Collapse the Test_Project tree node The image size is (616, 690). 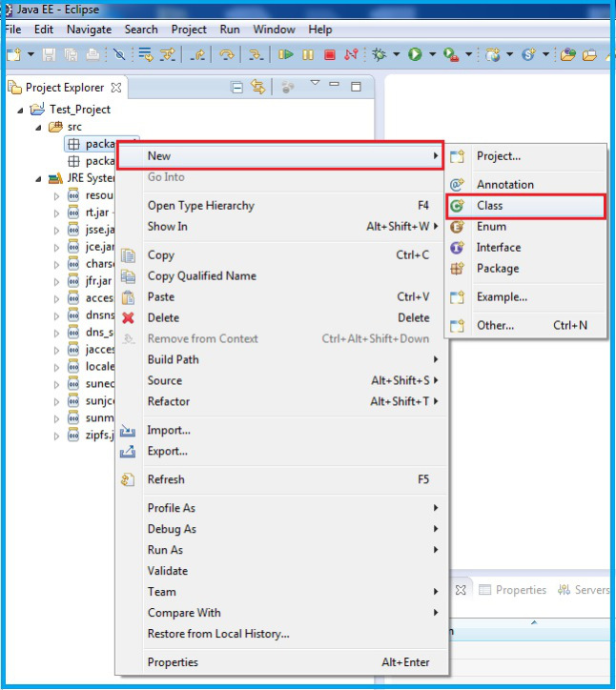[20, 110]
